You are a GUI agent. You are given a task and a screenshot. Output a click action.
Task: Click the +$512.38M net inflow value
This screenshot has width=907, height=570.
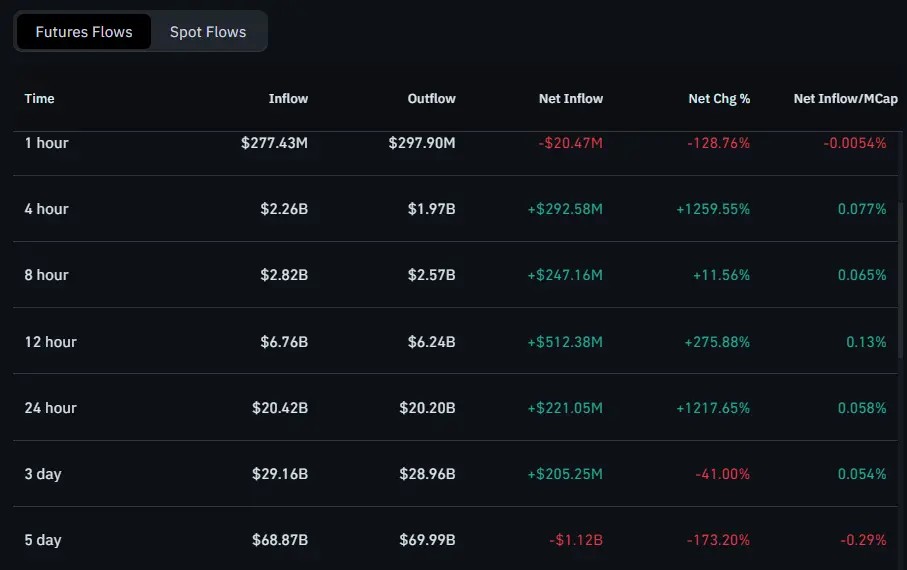click(565, 342)
